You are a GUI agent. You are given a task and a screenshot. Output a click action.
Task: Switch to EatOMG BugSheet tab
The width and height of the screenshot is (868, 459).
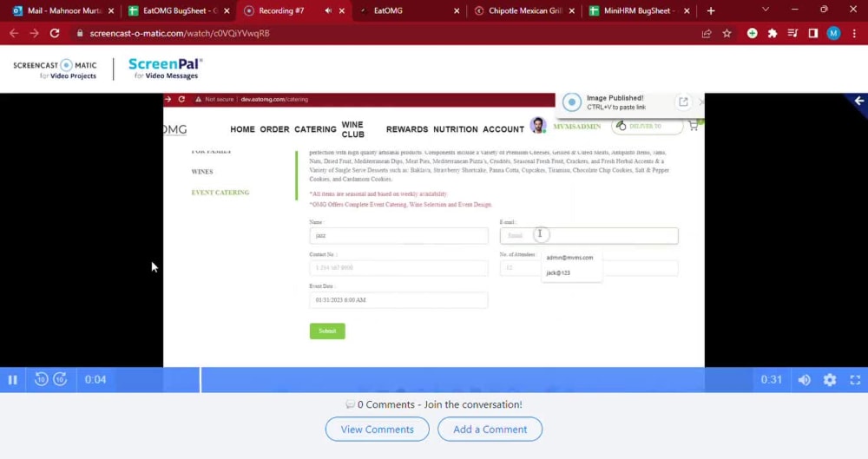pos(180,10)
